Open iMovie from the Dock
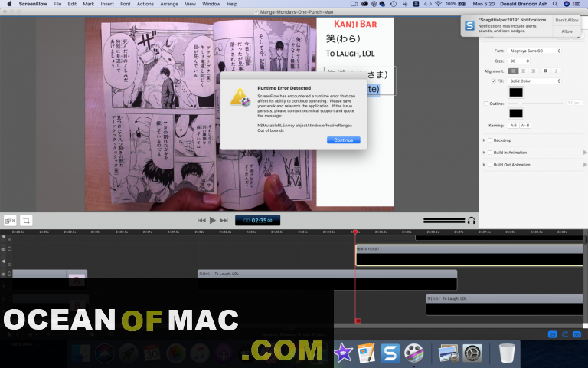Screen dimensions: 588x368 click(343, 353)
